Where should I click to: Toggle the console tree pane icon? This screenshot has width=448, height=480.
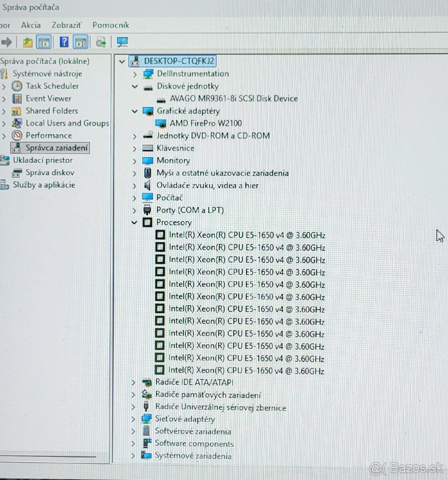point(44,42)
